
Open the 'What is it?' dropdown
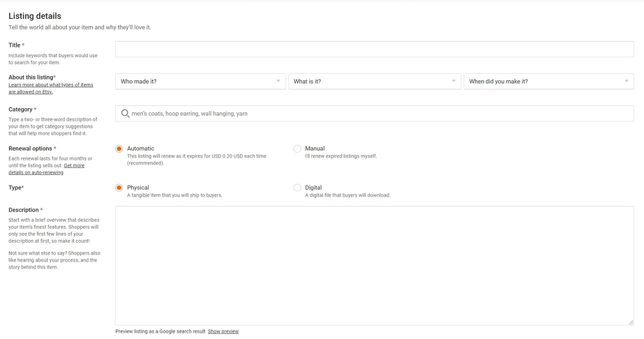[x=375, y=81]
